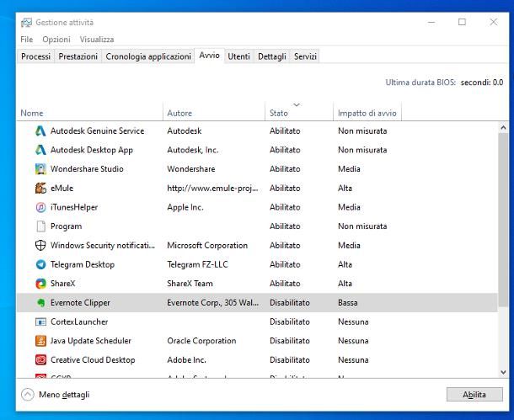This screenshot has height=420, width=514.
Task: Click the CortexLauncher icon
Action: 40,322
